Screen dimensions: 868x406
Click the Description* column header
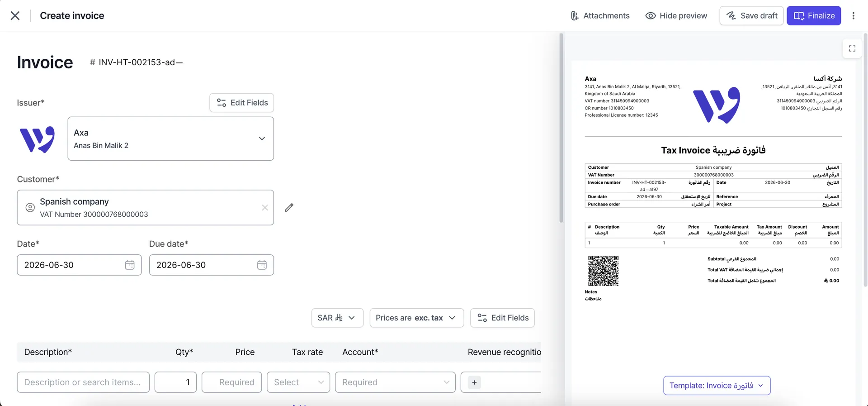pyautogui.click(x=48, y=352)
